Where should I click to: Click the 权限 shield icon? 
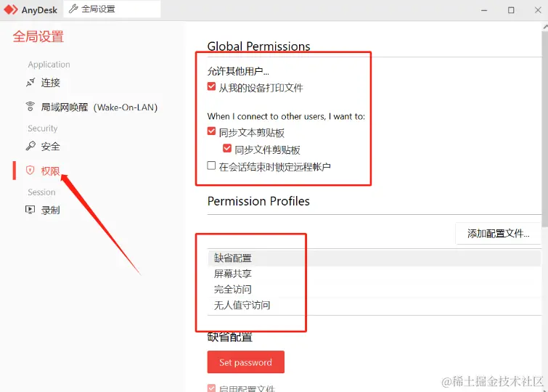coord(30,171)
